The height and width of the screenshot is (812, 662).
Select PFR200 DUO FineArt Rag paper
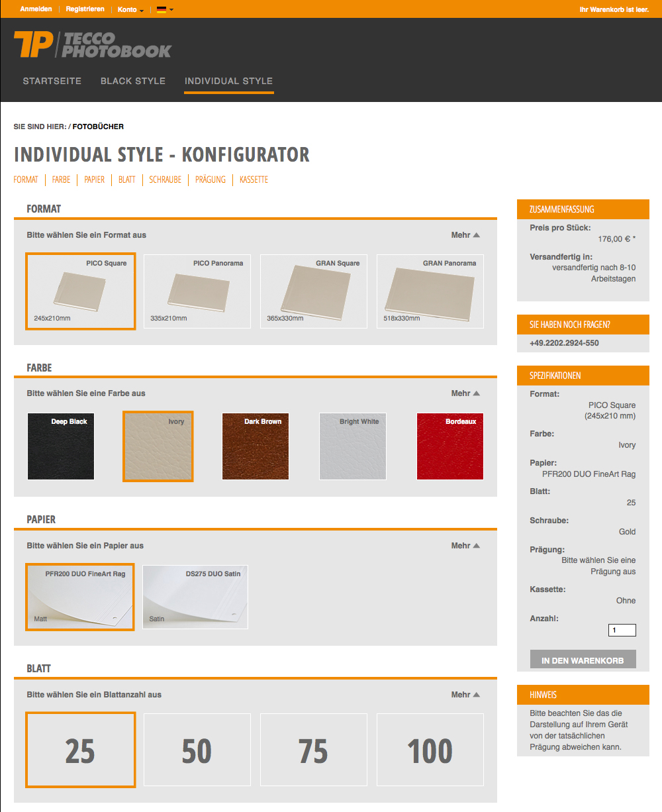coord(80,597)
